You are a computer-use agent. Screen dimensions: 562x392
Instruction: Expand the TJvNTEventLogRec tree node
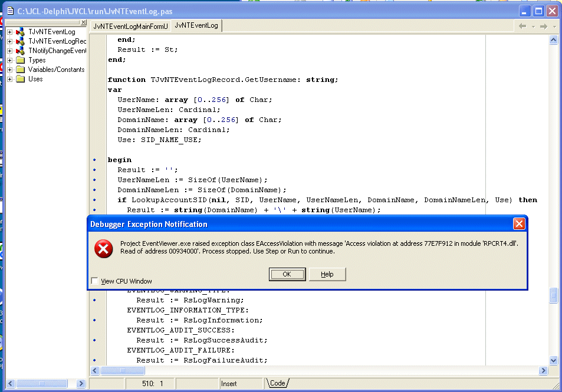pos(9,41)
